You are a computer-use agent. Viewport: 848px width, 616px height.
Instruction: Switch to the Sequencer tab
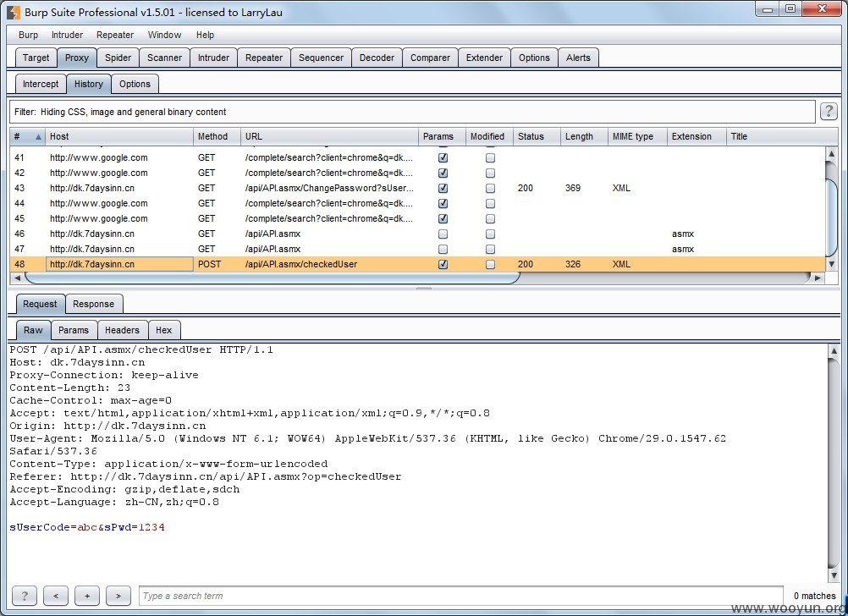tap(322, 58)
